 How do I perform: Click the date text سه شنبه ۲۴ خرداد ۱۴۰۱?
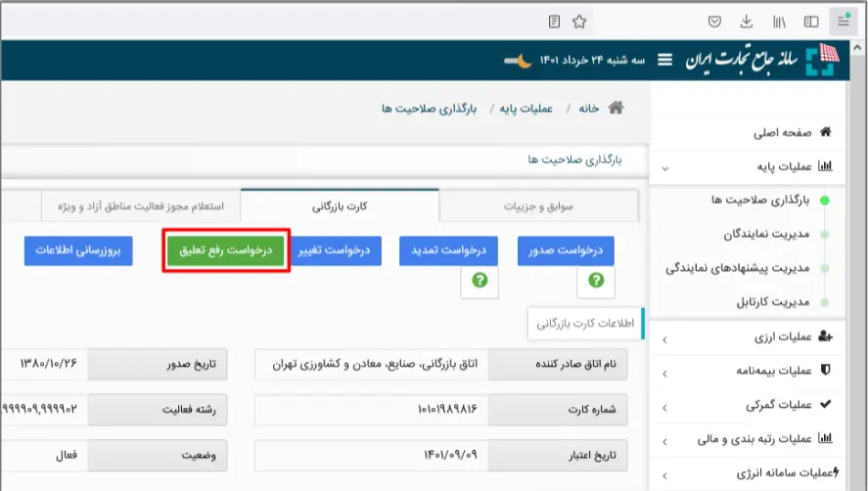[x=592, y=61]
